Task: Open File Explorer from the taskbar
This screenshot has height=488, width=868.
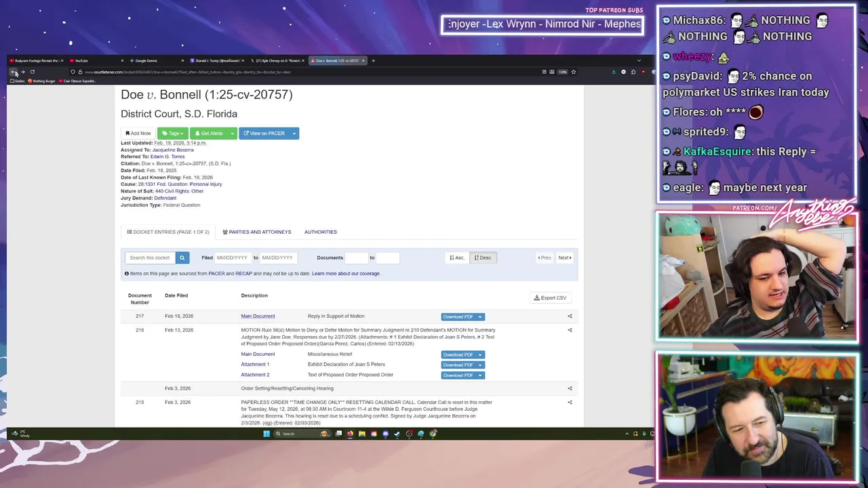Action: coord(362,434)
